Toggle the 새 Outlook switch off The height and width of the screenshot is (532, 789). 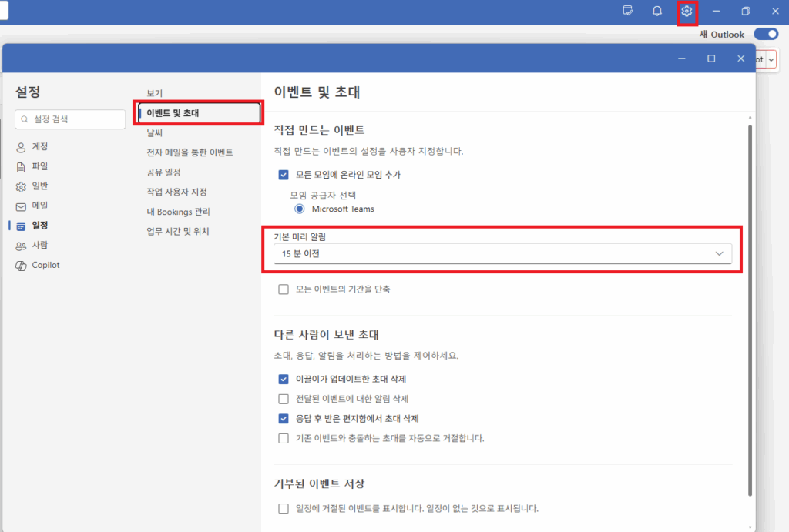tap(766, 34)
